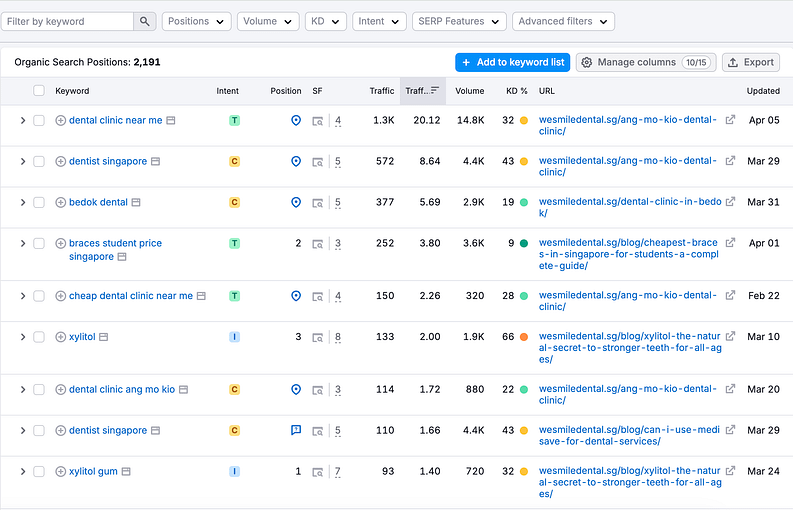Screen dimensions: 793x510
Task: Open the Positions filter dropdown
Action: point(195,21)
